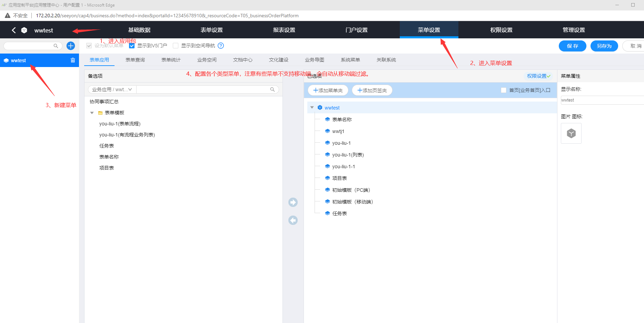This screenshot has height=323, width=644.
Task: Open the 业务应用 / wwt dropdown
Action: point(112,89)
